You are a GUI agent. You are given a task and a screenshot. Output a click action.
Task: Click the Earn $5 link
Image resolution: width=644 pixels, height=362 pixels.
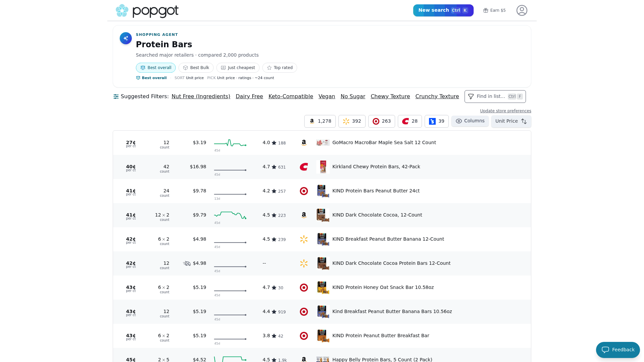[x=494, y=10]
